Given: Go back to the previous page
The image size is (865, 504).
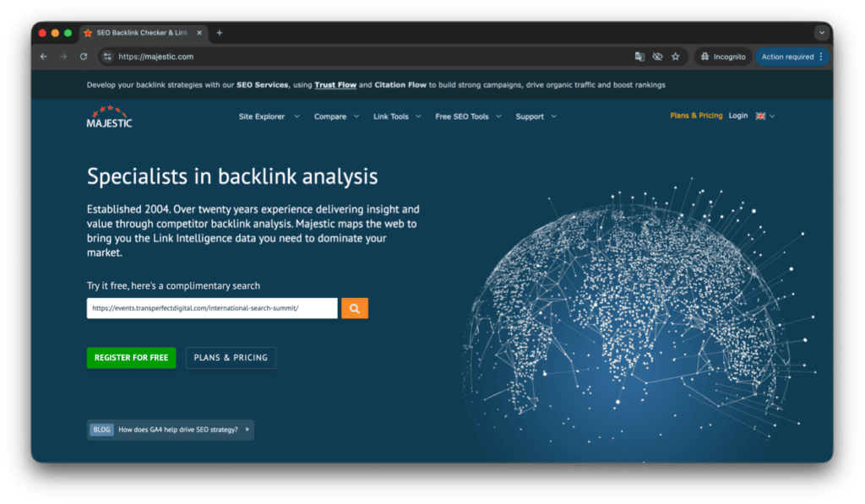Looking at the screenshot, I should (44, 57).
